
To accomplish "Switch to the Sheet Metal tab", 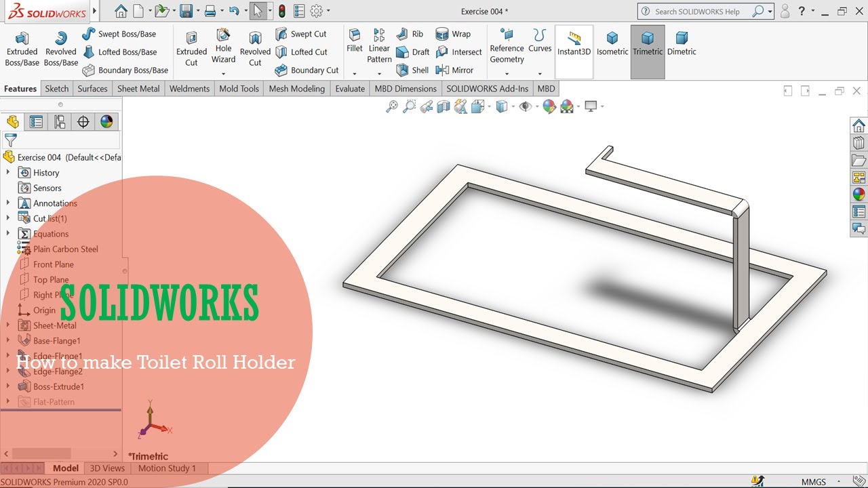I will click(x=138, y=89).
